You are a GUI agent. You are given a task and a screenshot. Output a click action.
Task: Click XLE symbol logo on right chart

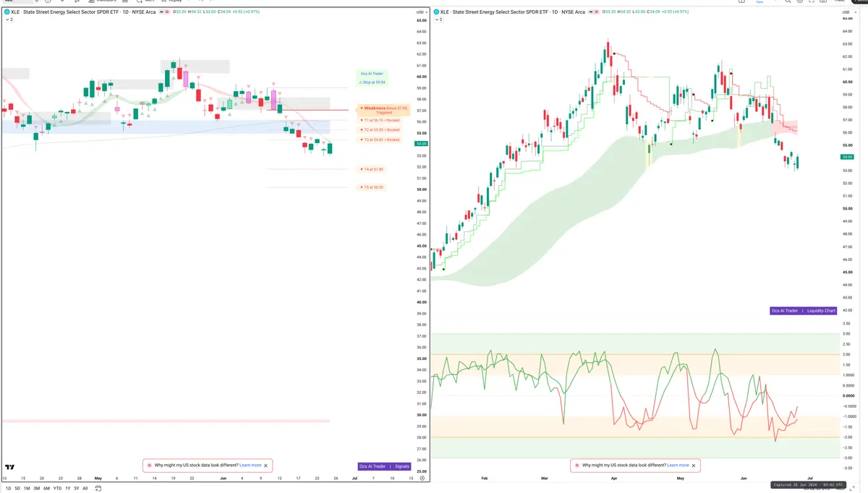coord(435,12)
